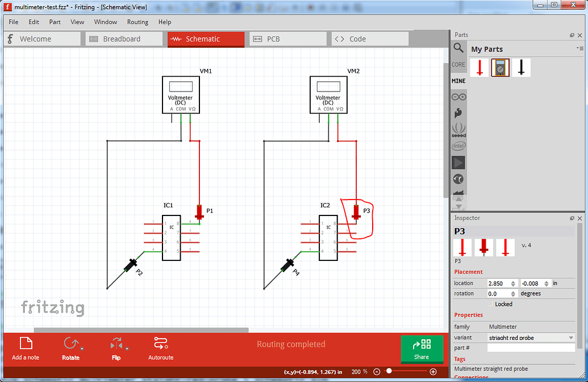This screenshot has width=588, height=382.
Task: Open the MINE parts bin
Action: pyautogui.click(x=458, y=81)
